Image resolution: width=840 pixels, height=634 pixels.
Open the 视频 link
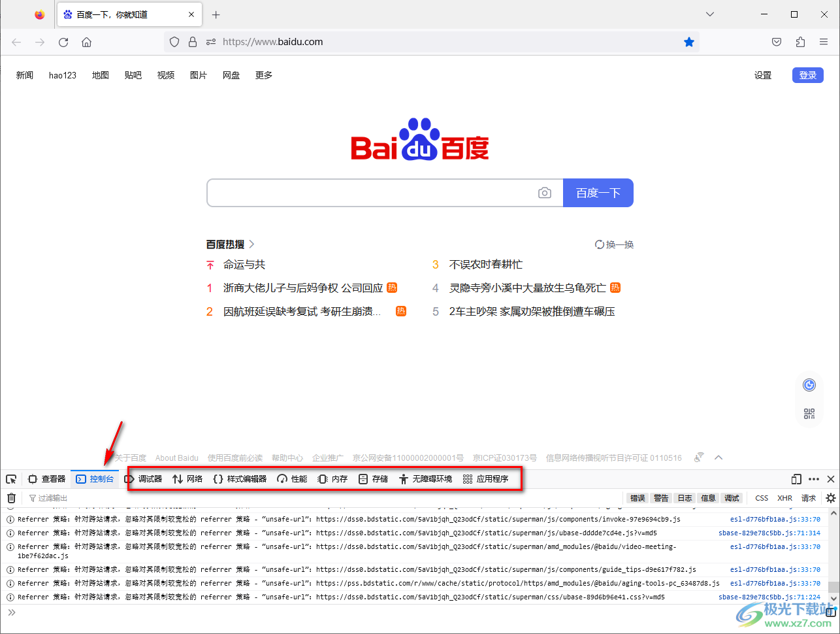click(x=166, y=75)
